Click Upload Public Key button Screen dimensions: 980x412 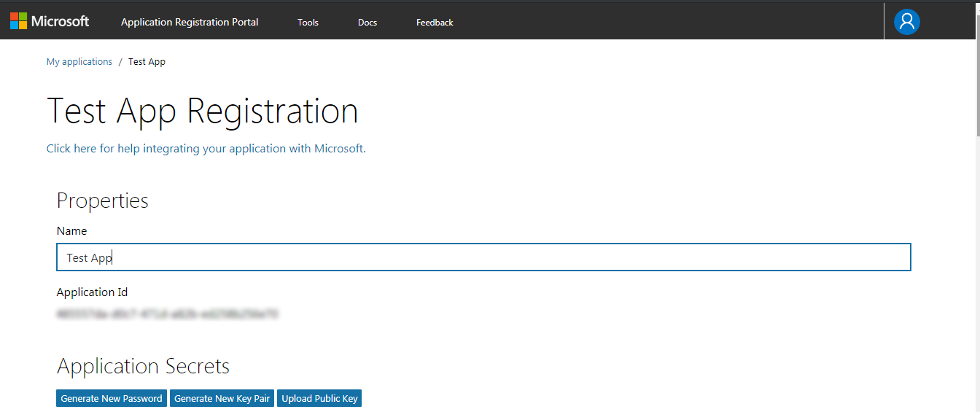tap(319, 398)
